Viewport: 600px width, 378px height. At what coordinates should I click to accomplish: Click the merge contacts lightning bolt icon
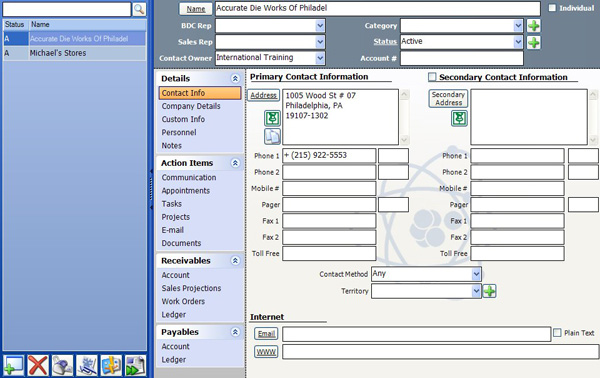tap(111, 365)
